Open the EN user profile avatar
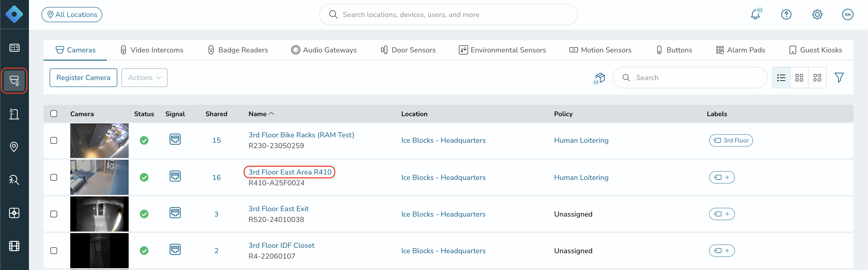 pyautogui.click(x=848, y=14)
